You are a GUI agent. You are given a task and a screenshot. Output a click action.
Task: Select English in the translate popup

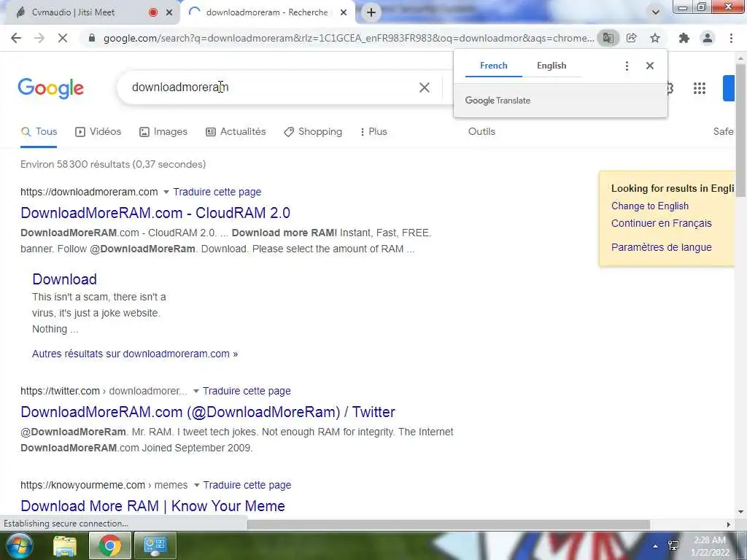click(551, 66)
